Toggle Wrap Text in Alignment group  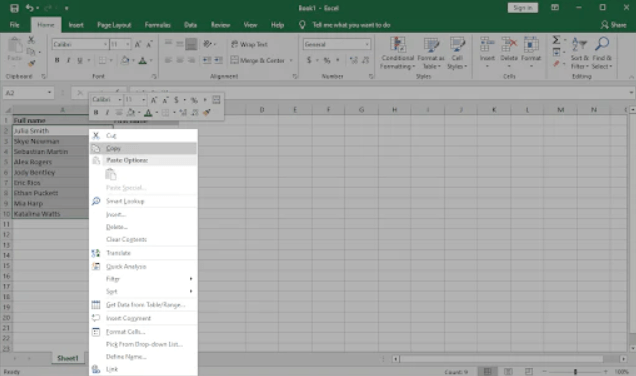249,44
